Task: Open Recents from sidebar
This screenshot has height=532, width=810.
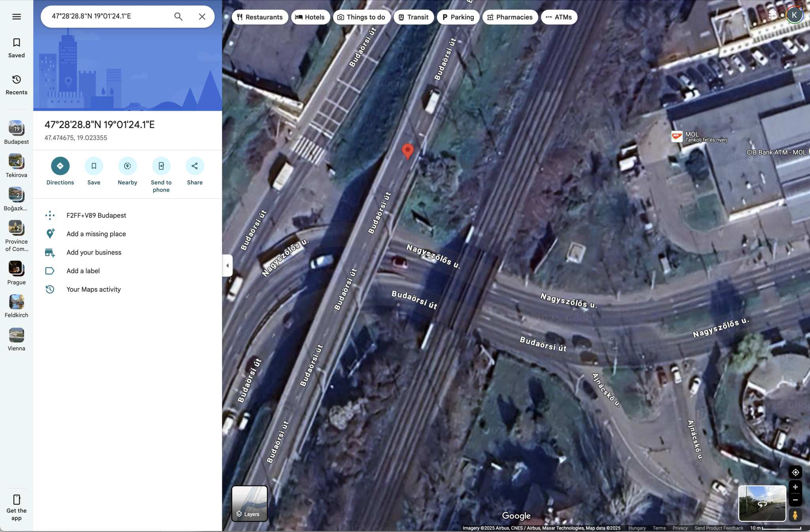Action: pyautogui.click(x=17, y=85)
